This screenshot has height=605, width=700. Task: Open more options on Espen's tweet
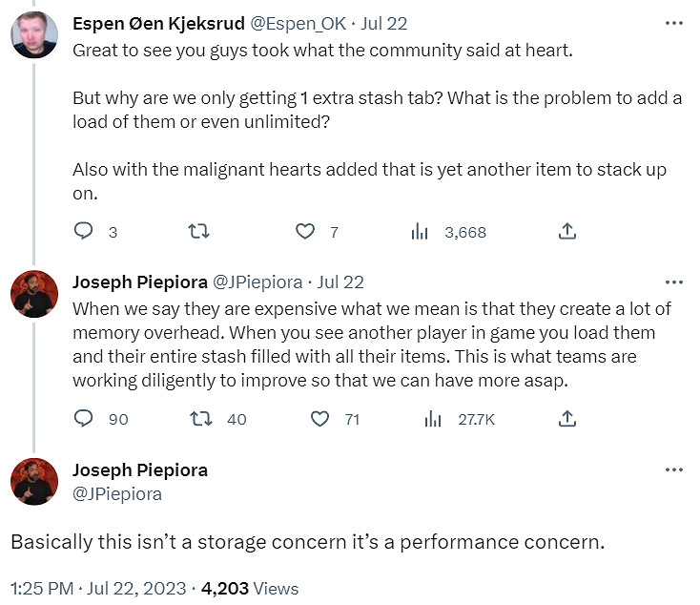coord(673,24)
